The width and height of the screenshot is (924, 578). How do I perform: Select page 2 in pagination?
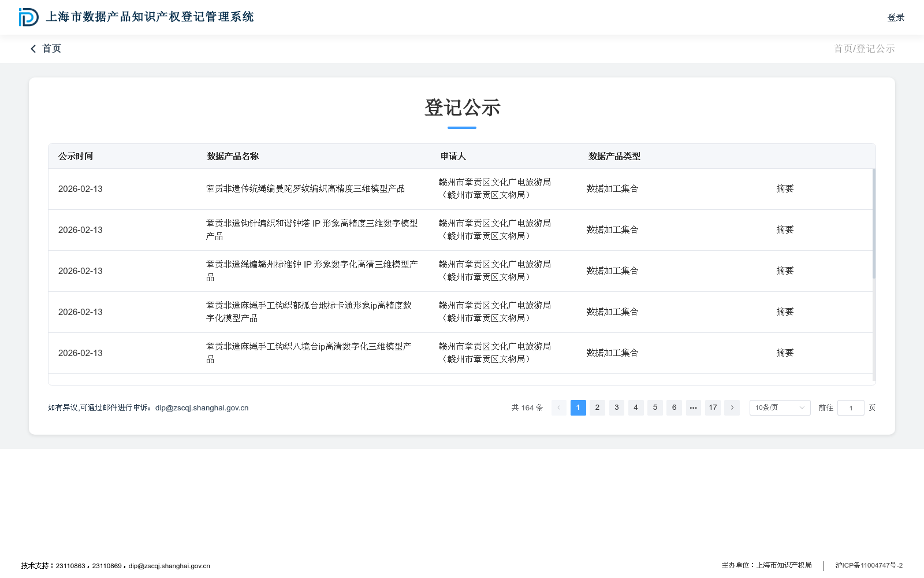point(597,408)
